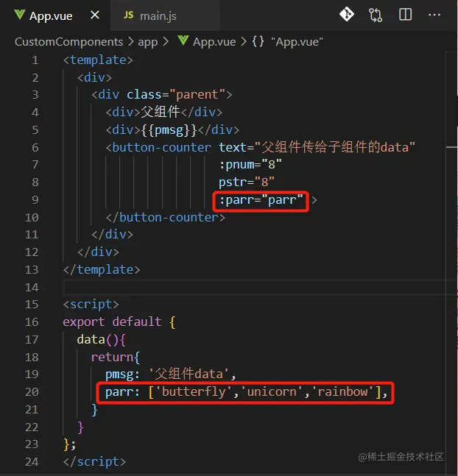This screenshot has width=458, height=476.
Task: Click the :pnum="8" attribute
Action: (250, 165)
